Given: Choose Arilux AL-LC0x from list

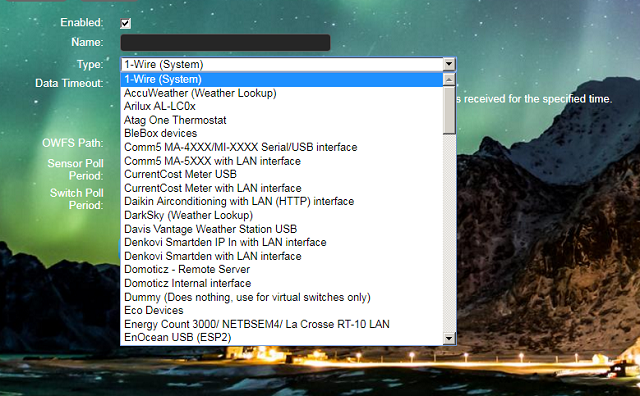Looking at the screenshot, I should pyautogui.click(x=282, y=107).
